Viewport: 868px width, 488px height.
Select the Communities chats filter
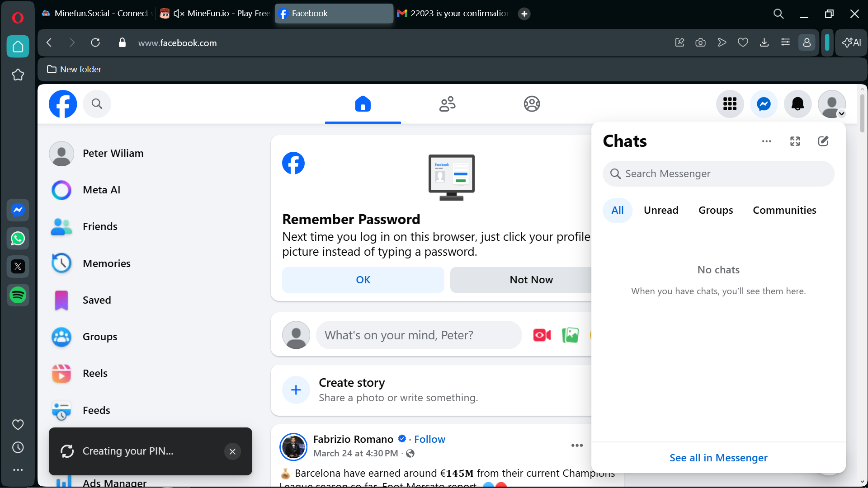click(784, 210)
